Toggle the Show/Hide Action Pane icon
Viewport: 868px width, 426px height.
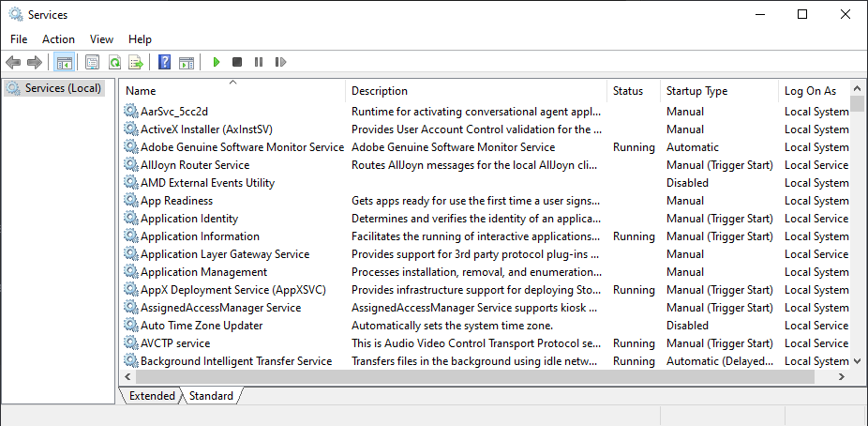tap(187, 62)
